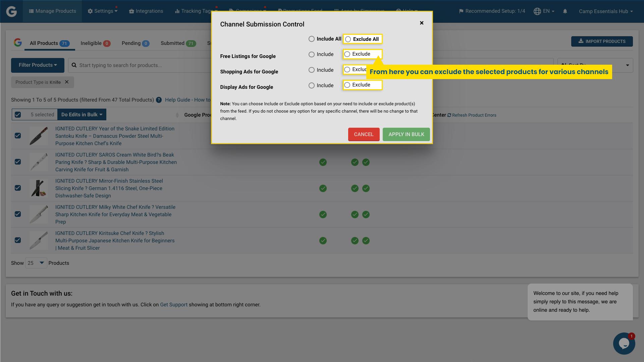The image size is (644, 362).
Task: Select Include for Shopping Ads for Google
Action: click(311, 70)
